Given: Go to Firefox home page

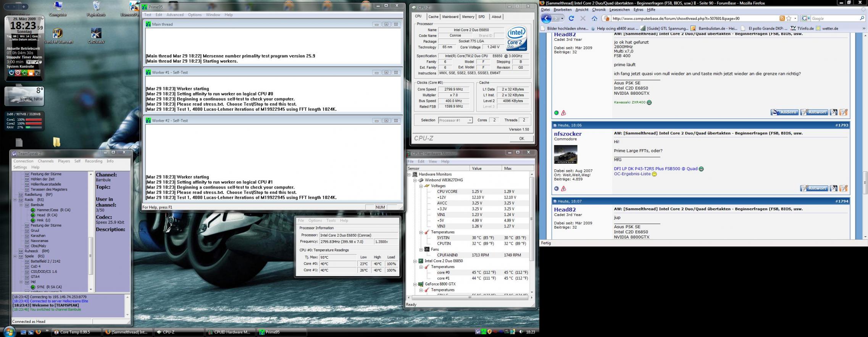Looking at the screenshot, I should coord(594,18).
